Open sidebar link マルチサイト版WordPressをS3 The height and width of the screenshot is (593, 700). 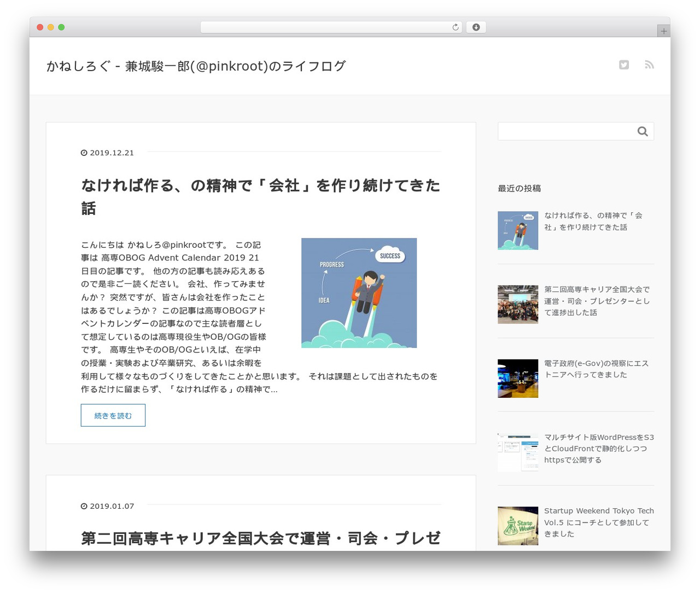click(599, 449)
